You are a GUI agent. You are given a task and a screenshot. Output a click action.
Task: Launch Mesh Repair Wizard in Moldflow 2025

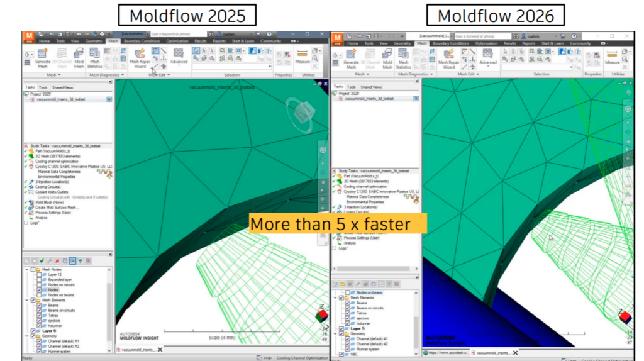[140, 58]
